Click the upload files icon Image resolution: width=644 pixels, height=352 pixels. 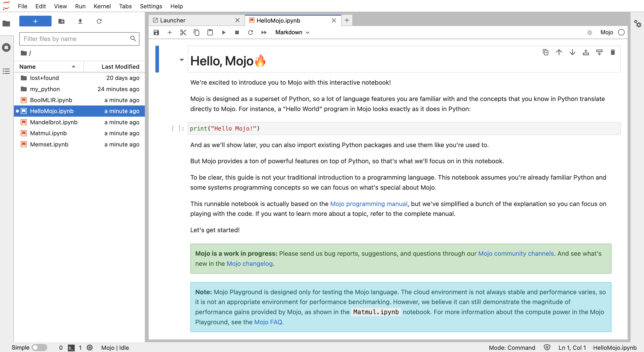pos(80,21)
